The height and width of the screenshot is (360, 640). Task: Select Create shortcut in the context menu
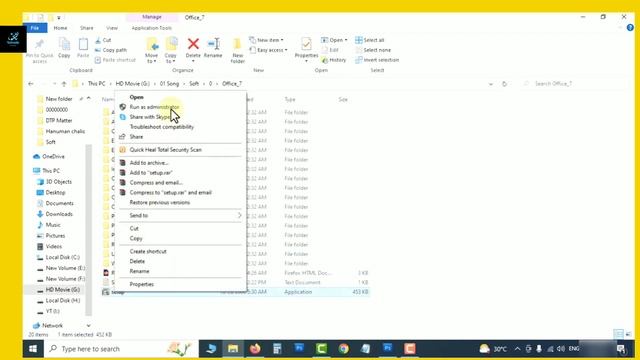coord(148,251)
